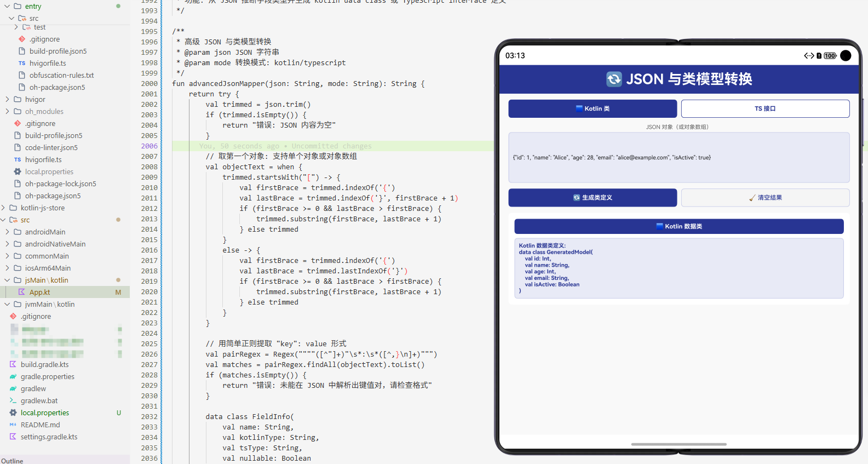Open root hvigorfile.ts TS icon
This screenshot has height=464, width=868.
tap(18, 159)
